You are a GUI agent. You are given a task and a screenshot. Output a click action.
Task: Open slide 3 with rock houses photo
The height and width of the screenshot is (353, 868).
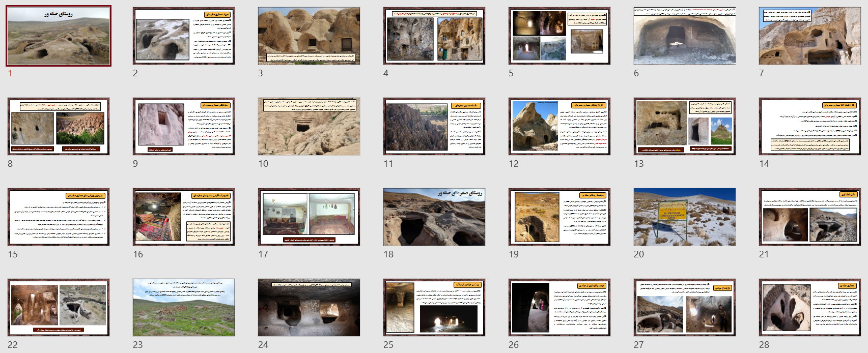309,36
